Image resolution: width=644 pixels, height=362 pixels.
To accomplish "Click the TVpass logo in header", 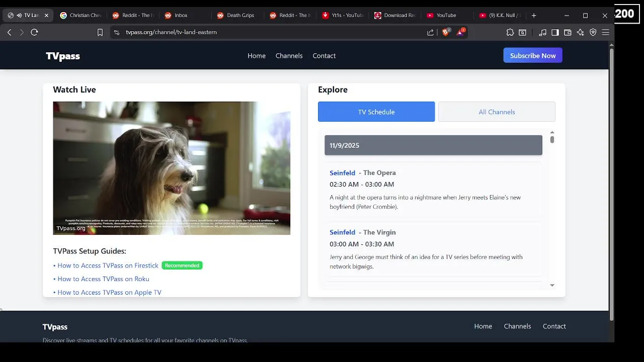I will tap(63, 56).
